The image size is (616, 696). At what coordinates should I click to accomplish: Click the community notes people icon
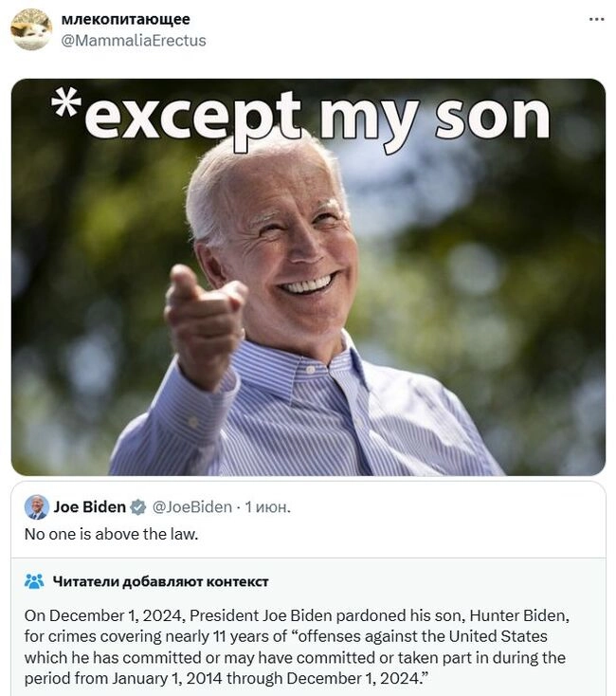pos(34,581)
